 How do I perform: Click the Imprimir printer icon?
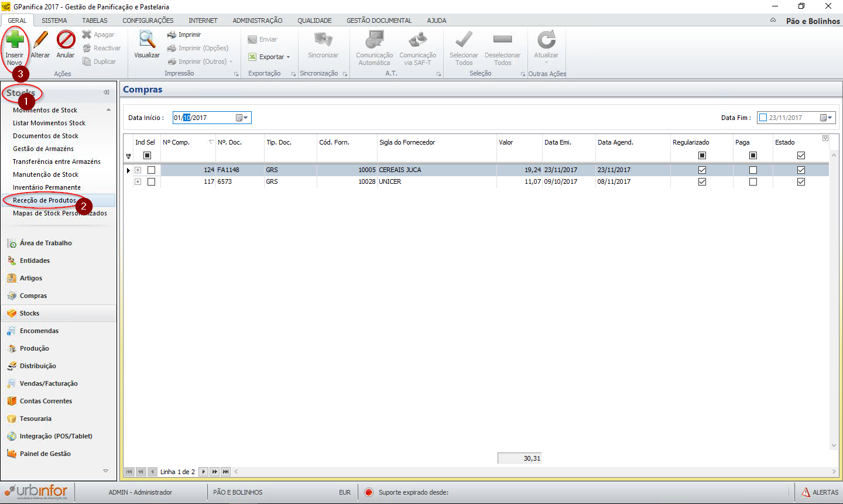pos(172,35)
